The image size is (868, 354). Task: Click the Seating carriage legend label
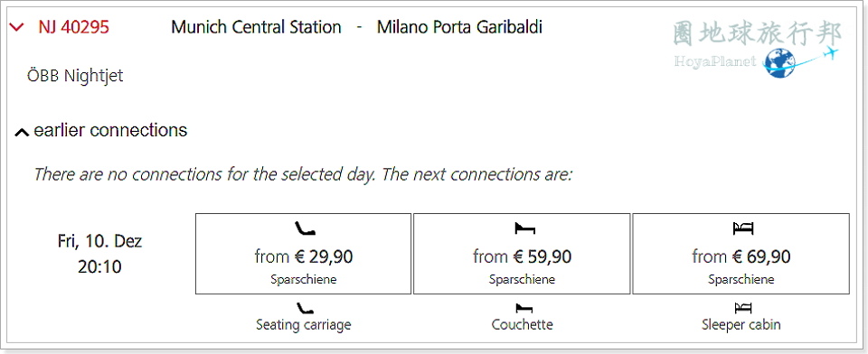304,325
